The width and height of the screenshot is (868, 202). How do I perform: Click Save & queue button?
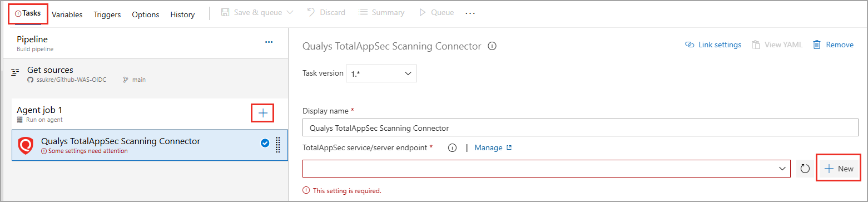(252, 12)
